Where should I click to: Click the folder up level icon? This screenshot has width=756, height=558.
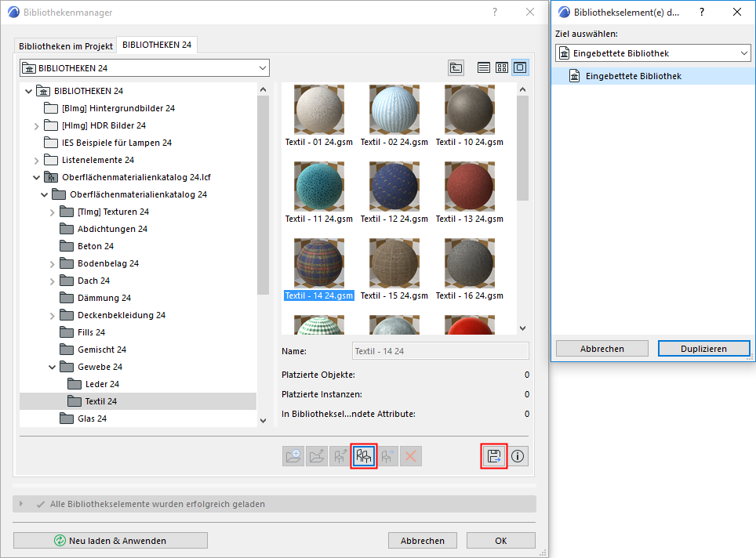456,67
